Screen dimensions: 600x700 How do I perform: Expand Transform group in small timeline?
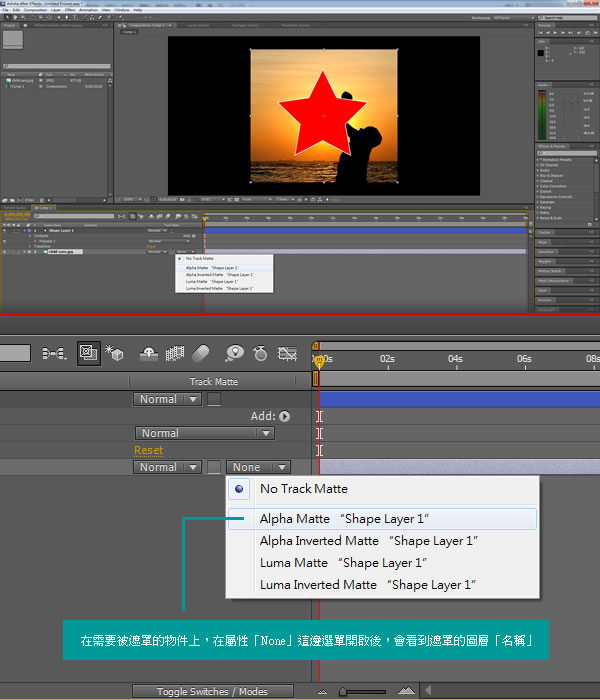tap(30, 246)
